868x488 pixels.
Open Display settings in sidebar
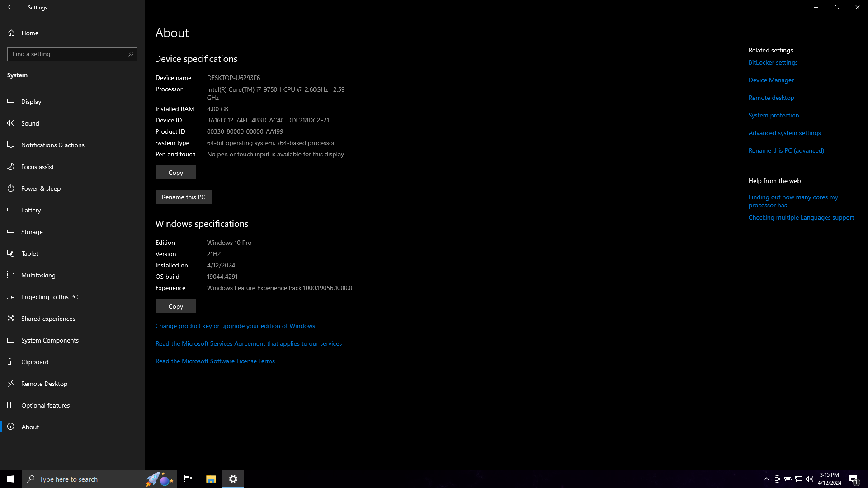[x=31, y=102]
